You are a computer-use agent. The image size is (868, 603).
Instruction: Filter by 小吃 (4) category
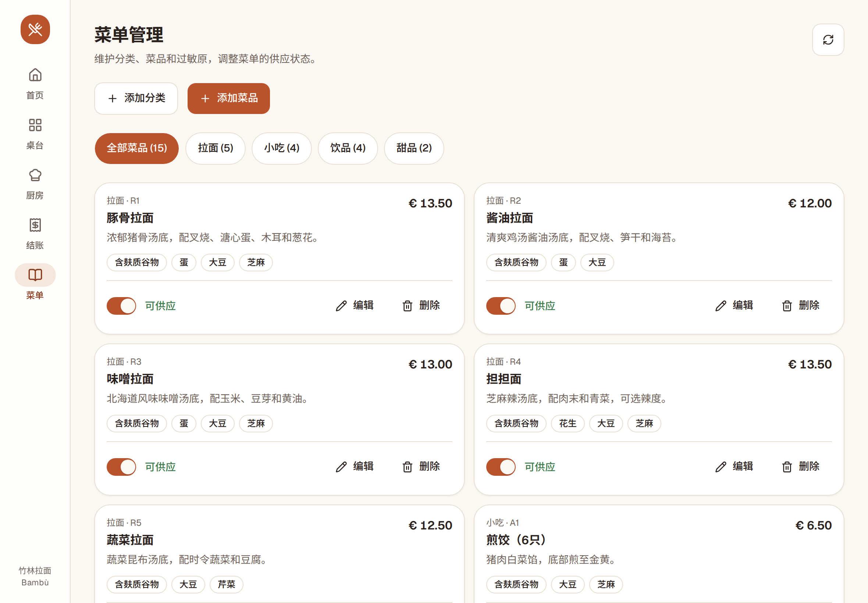click(281, 148)
